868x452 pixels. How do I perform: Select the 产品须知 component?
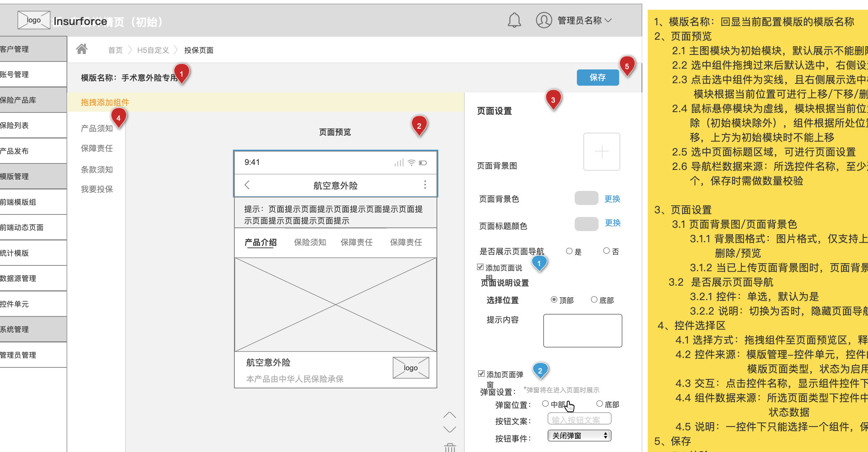click(x=97, y=128)
